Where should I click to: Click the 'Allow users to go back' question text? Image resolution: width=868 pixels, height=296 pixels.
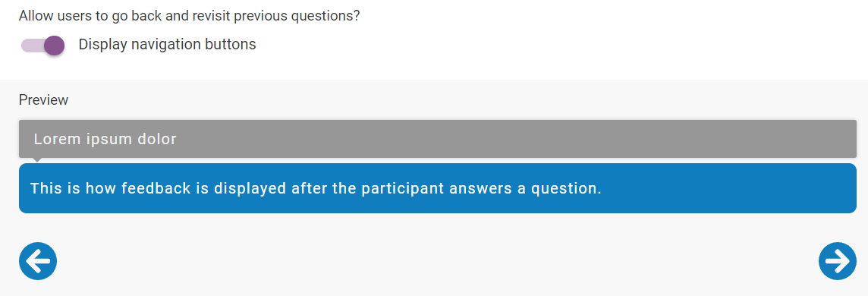(x=190, y=15)
